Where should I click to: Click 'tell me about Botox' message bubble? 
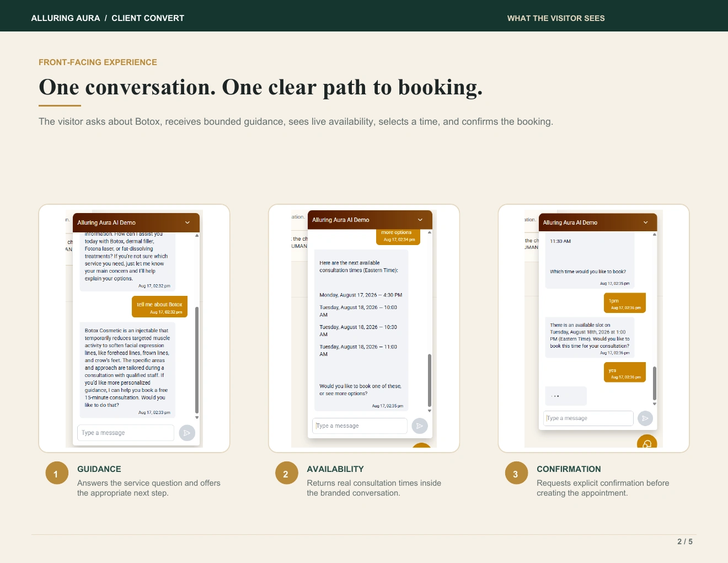[159, 307]
